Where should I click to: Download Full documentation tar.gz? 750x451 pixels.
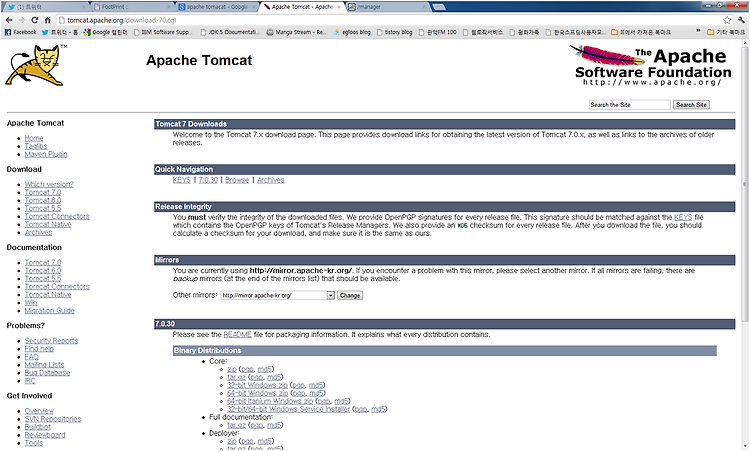(x=236, y=425)
